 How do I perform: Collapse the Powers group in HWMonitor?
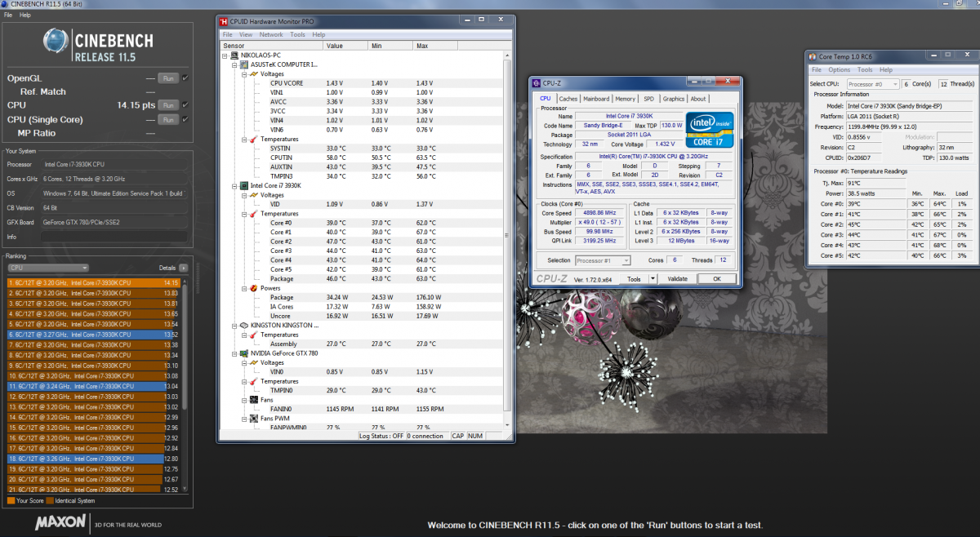[x=243, y=288]
